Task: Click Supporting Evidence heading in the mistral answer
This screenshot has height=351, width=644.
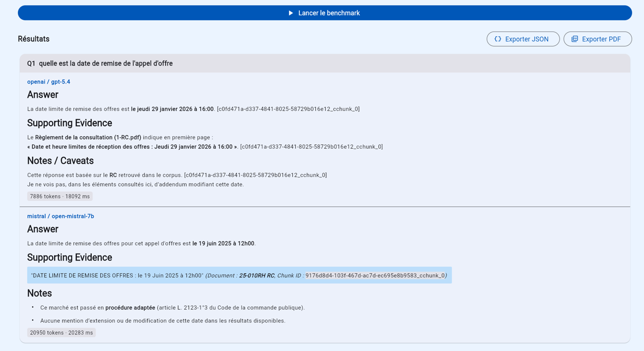Action: (x=69, y=258)
